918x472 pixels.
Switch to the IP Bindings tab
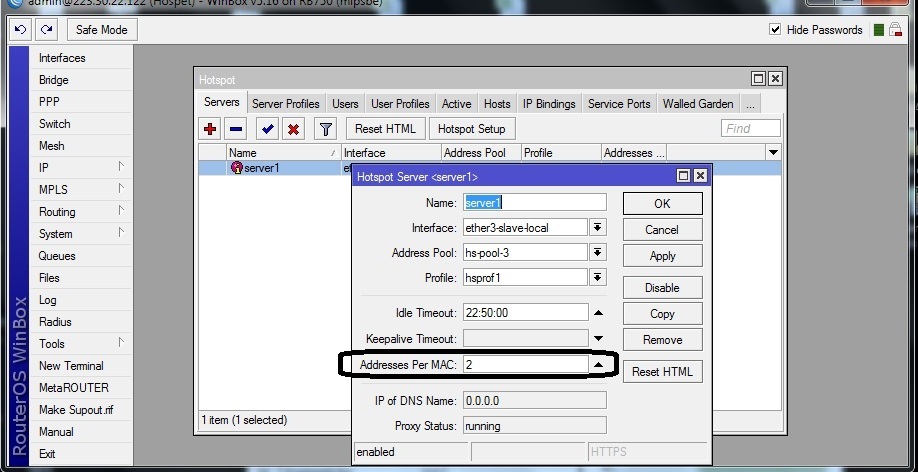coord(549,104)
